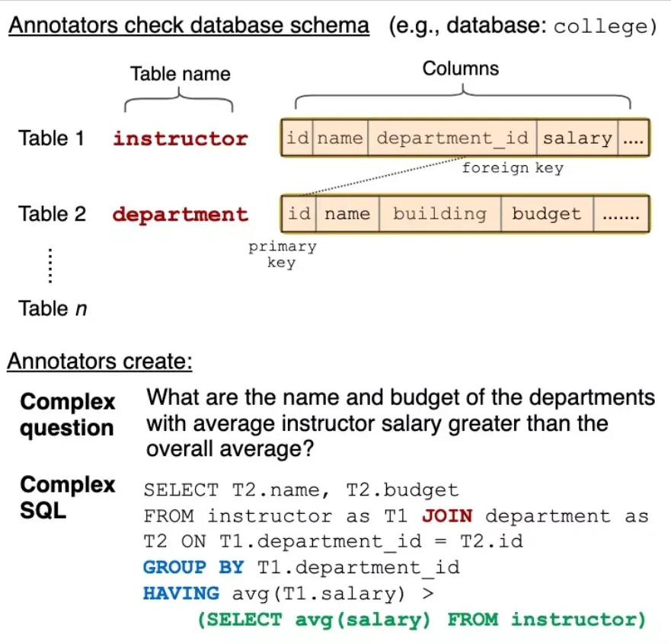Click the instructor table name

click(x=181, y=139)
